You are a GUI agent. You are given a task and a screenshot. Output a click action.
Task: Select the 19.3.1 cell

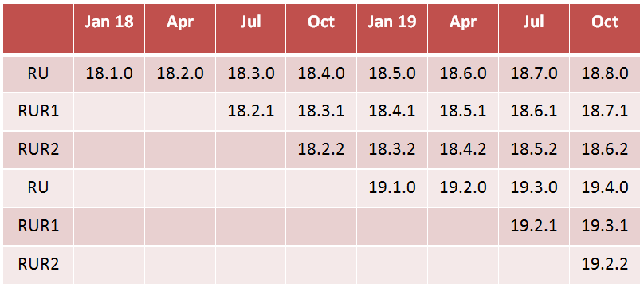(x=605, y=227)
